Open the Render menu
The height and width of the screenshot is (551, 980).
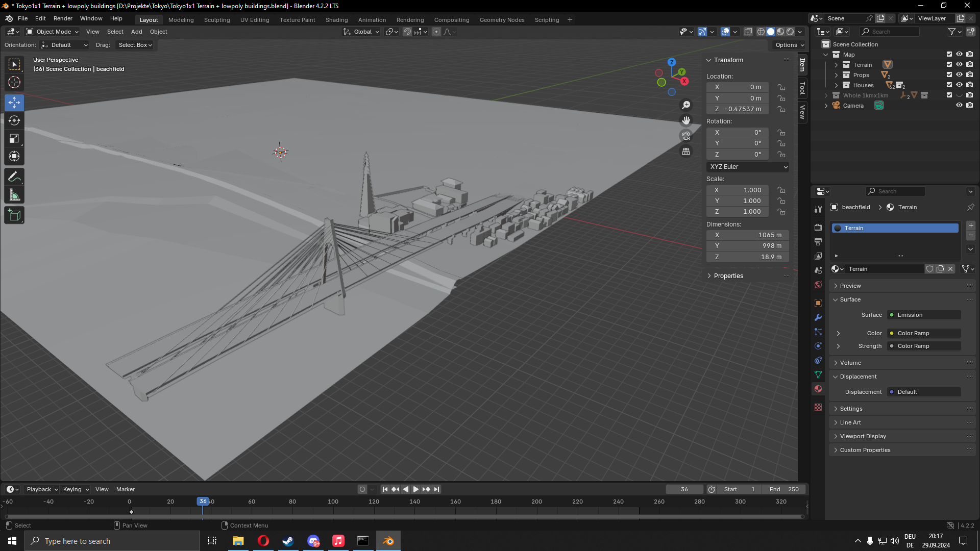click(x=63, y=18)
